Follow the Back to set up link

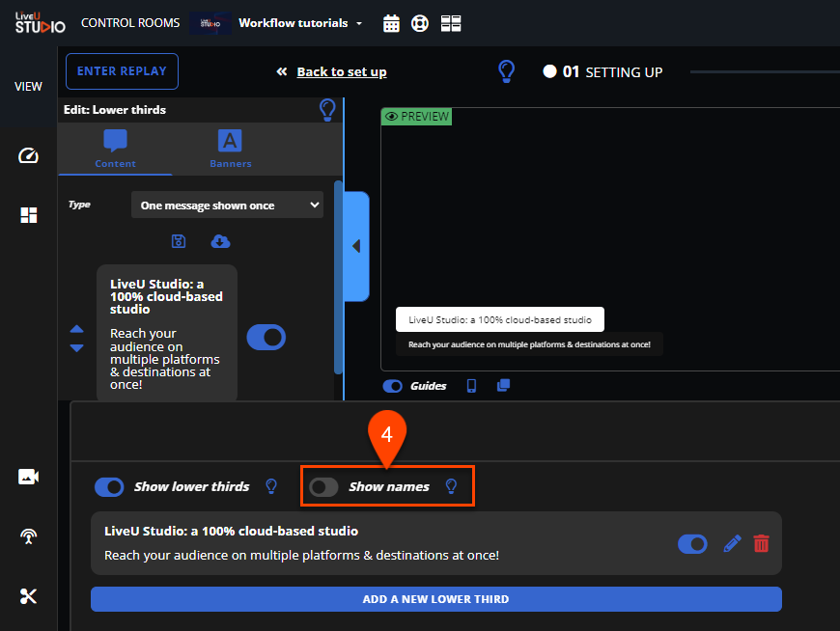click(x=342, y=71)
